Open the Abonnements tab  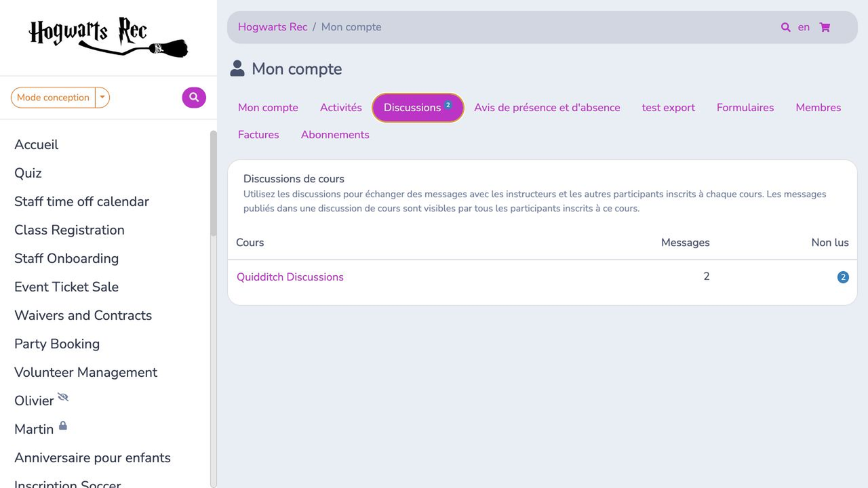click(335, 135)
